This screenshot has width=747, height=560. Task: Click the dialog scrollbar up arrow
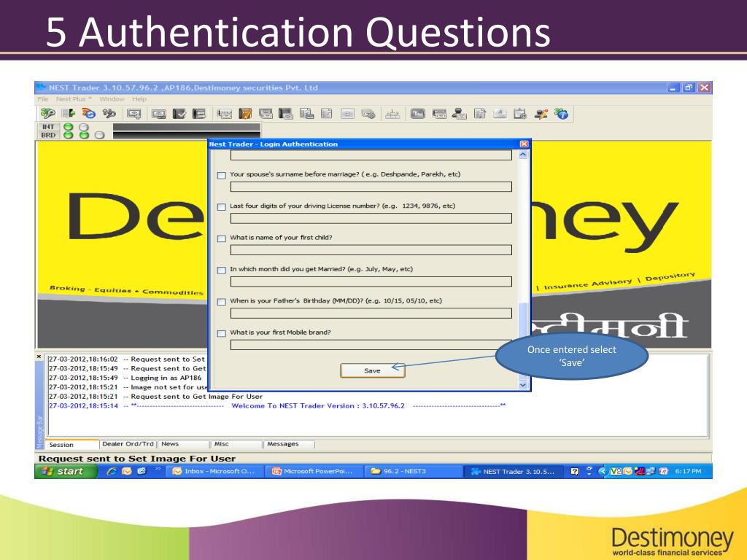coord(523,155)
